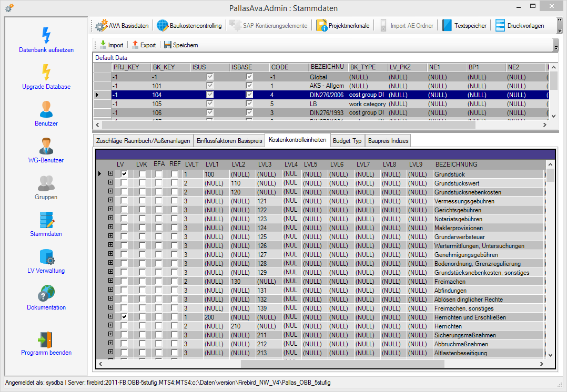Click the Speichern floppy disk icon
Viewport: 567px width, 392px height.
167,45
